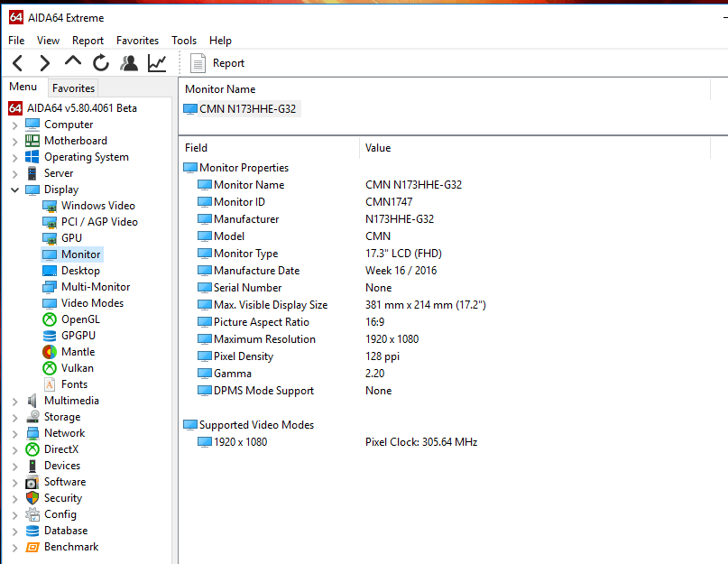The height and width of the screenshot is (564, 728).
Task: Expand the Motherboard tree node
Action: [x=14, y=142]
